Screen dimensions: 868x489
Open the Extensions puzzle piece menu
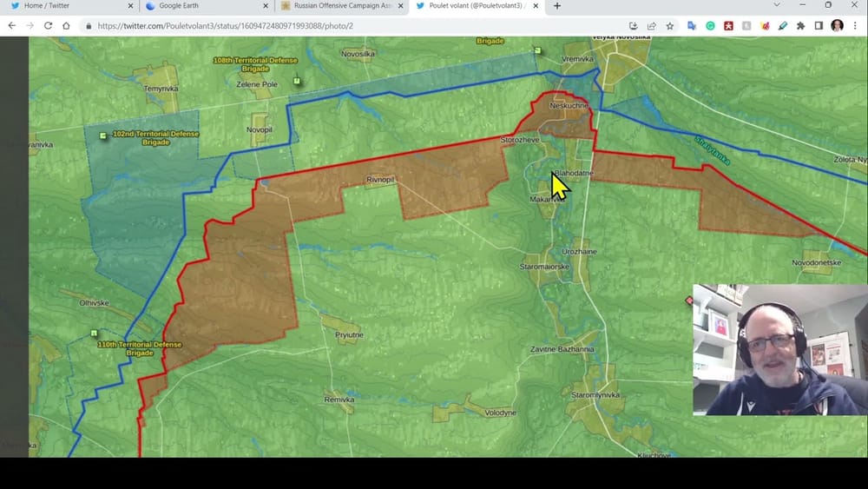click(800, 26)
